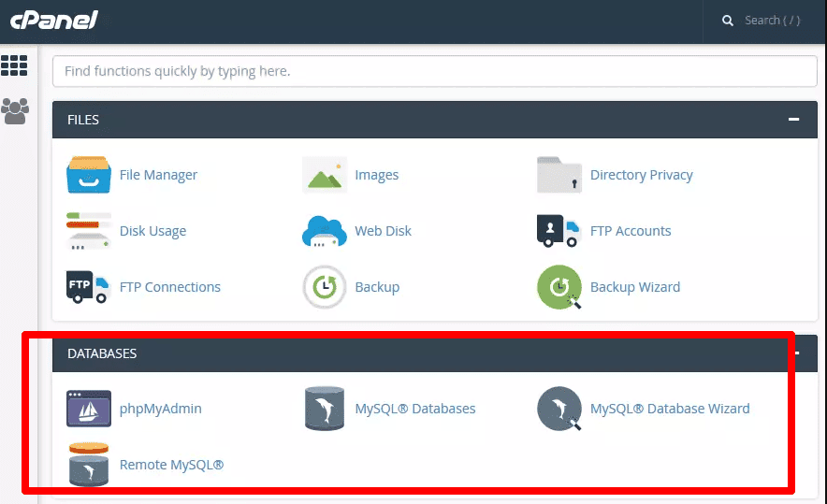The image size is (827, 504).
Task: Collapse the FILES section with minus button
Action: [793, 120]
